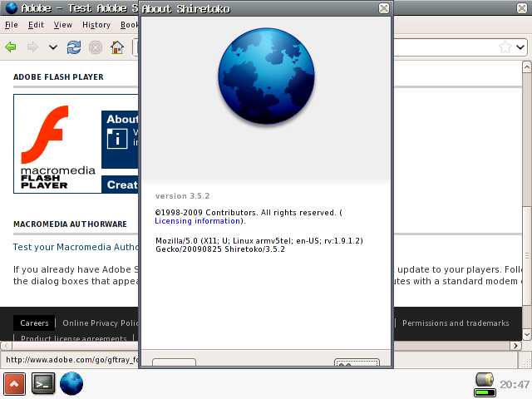Open the History menu
This screenshot has height=399, width=532.
coord(96,25)
